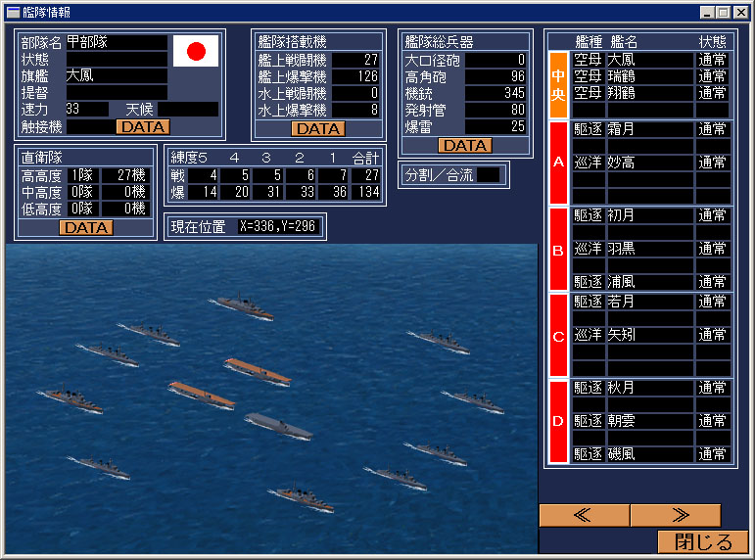Maximize the 艦隊情報 window
Viewport: 755px width, 560px height.
[x=724, y=12]
